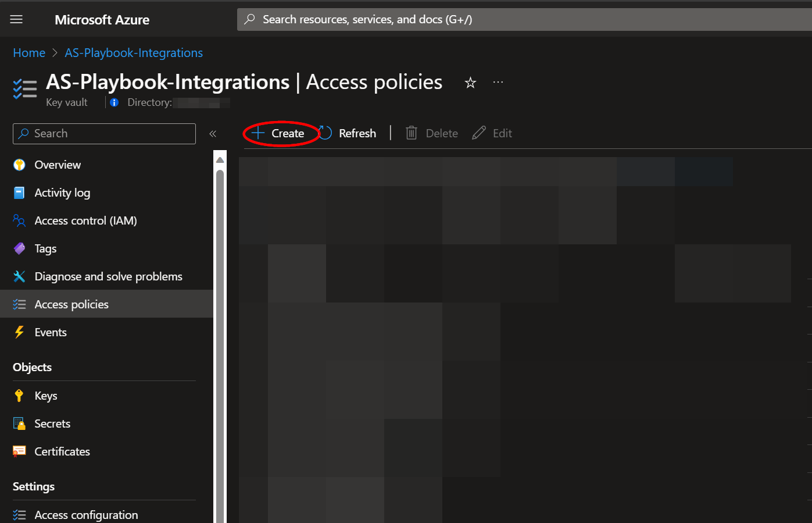
Task: Click the Access configuration list icon
Action: click(19, 515)
